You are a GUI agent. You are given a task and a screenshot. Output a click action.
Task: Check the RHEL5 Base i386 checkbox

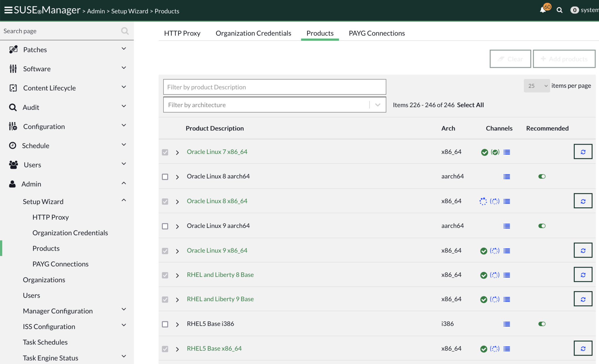[165, 324]
